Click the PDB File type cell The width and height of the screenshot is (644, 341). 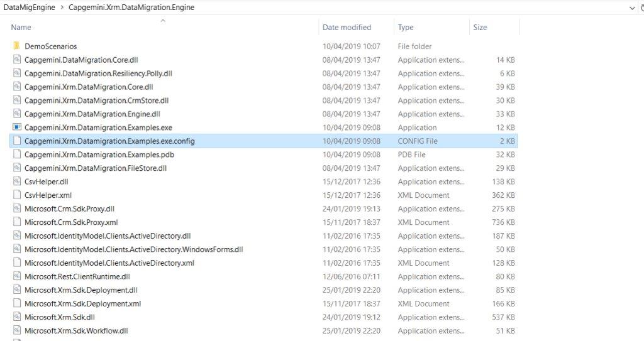[x=411, y=154]
